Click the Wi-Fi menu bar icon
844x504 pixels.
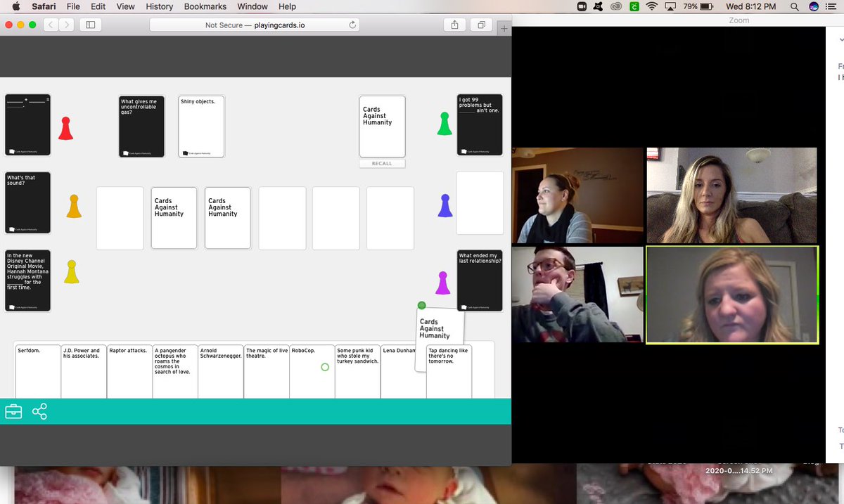click(x=651, y=6)
